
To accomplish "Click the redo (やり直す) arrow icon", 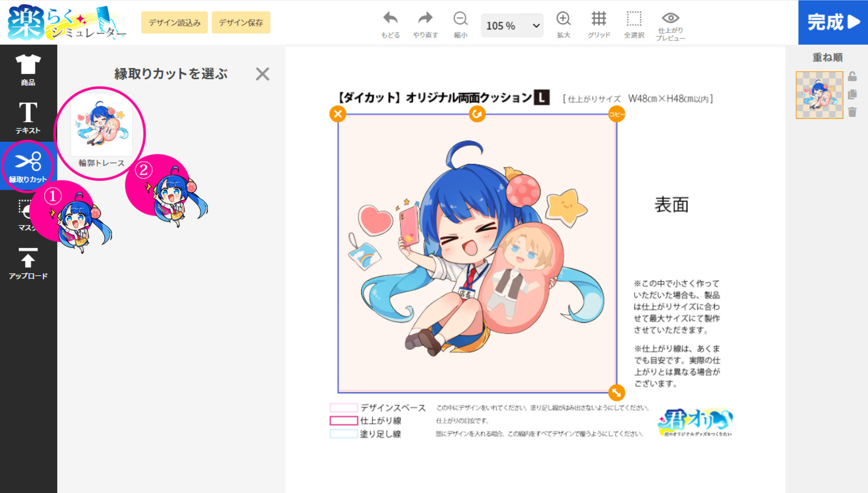I will (425, 19).
